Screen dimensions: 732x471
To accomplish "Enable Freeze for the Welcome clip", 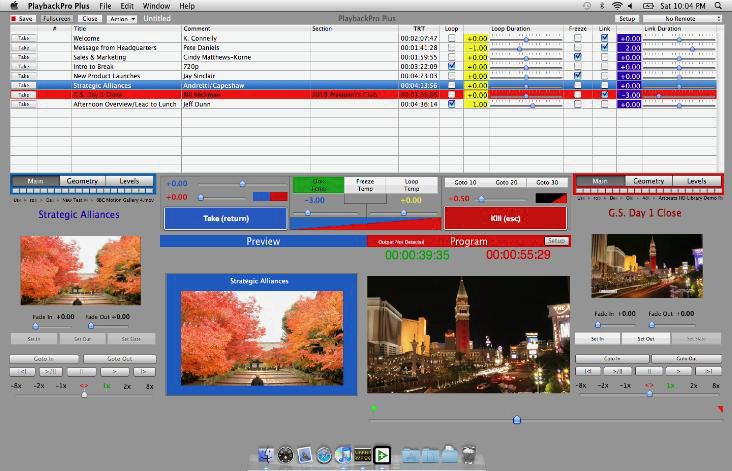I will click(577, 38).
